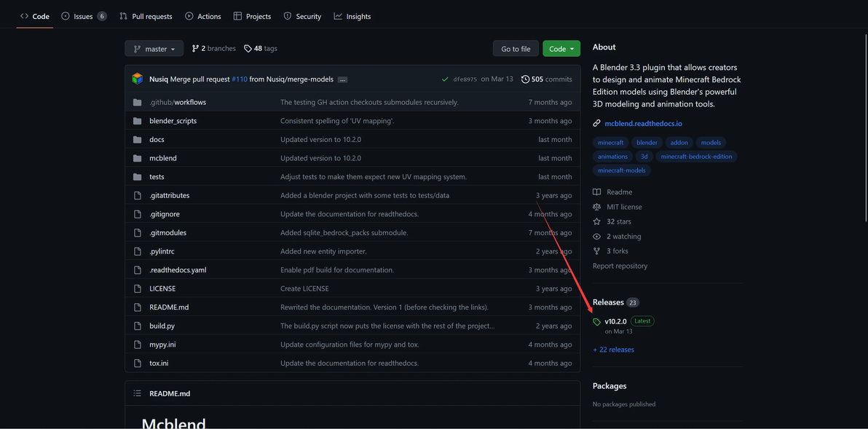868x429 pixels.
Task: View the + 22 releases link
Action: [613, 350]
